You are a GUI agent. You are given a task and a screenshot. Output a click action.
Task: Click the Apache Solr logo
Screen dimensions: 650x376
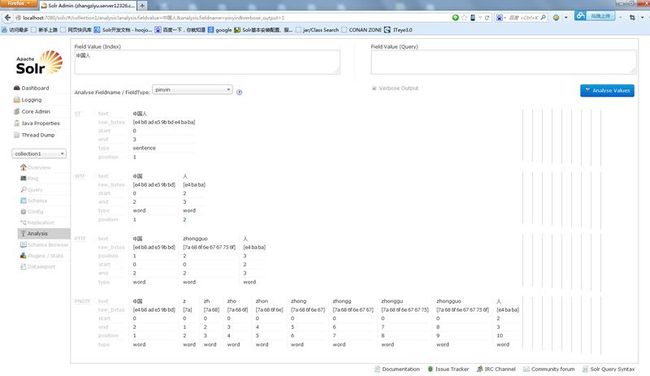click(x=39, y=63)
